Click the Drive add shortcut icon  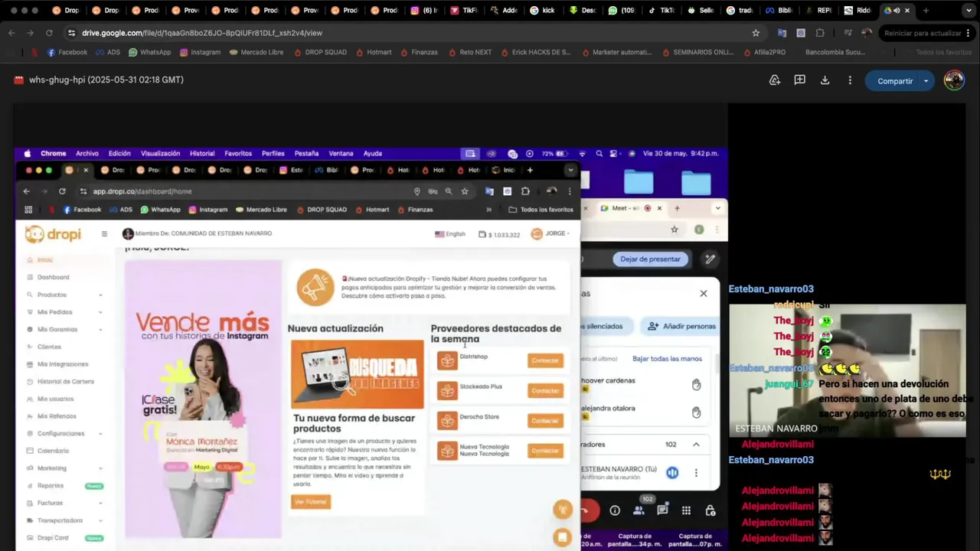tap(775, 80)
